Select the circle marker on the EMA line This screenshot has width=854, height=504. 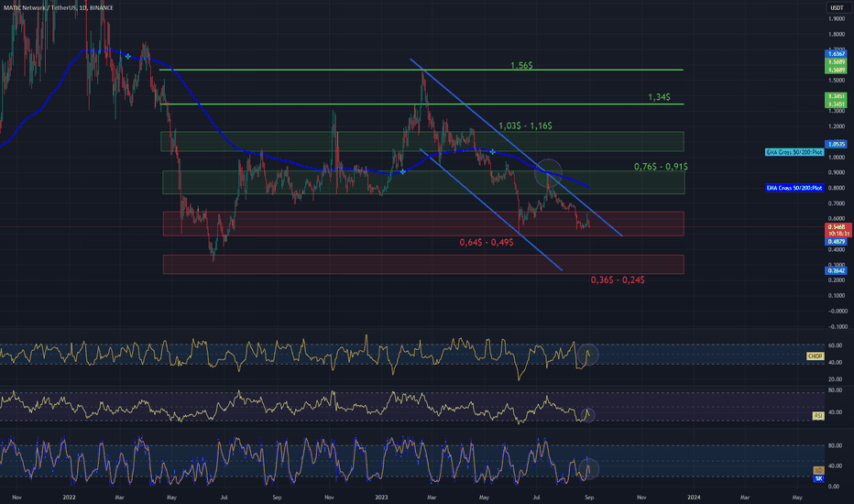(x=548, y=172)
